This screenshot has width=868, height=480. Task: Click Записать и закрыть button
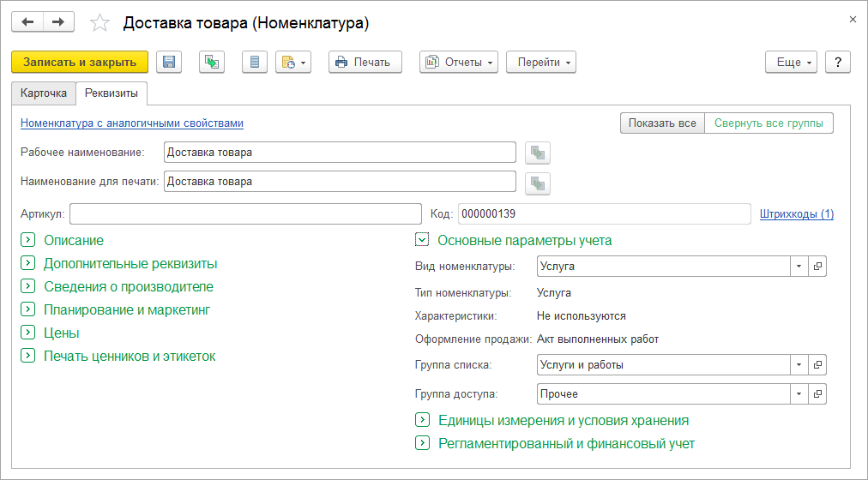80,62
